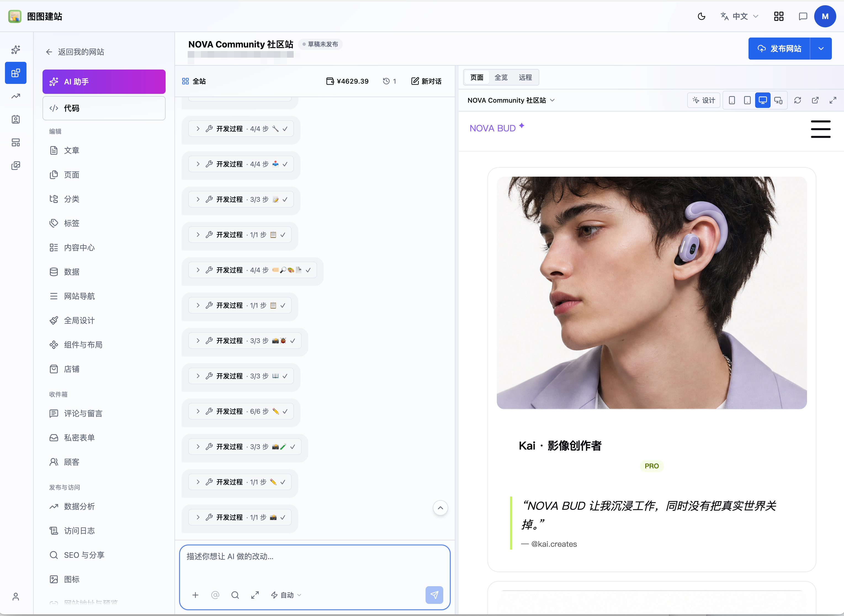Image resolution: width=844 pixels, height=616 pixels.
Task: Expand 开发过程 3/3 步 with memo emoji
Action: [241, 200]
